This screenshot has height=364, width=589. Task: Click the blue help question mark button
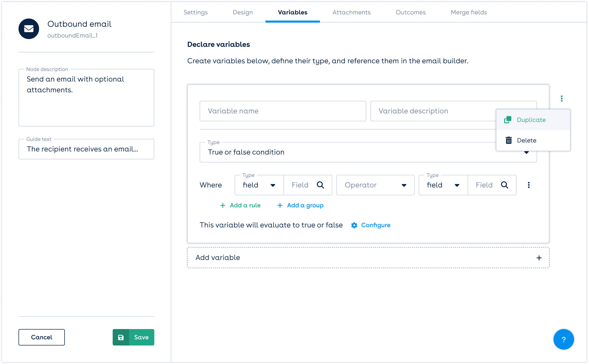[564, 339]
